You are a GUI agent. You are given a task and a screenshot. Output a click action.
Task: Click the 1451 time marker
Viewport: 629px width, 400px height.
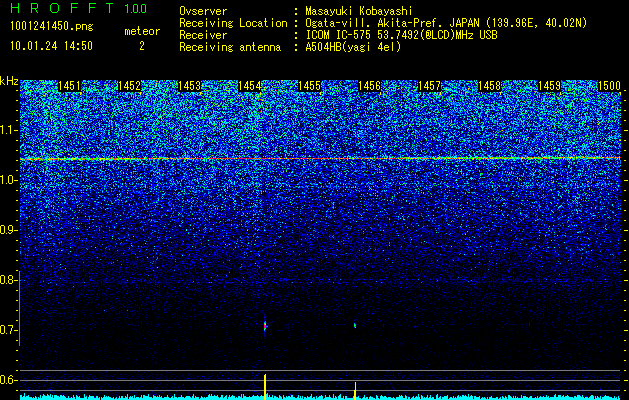(69, 86)
